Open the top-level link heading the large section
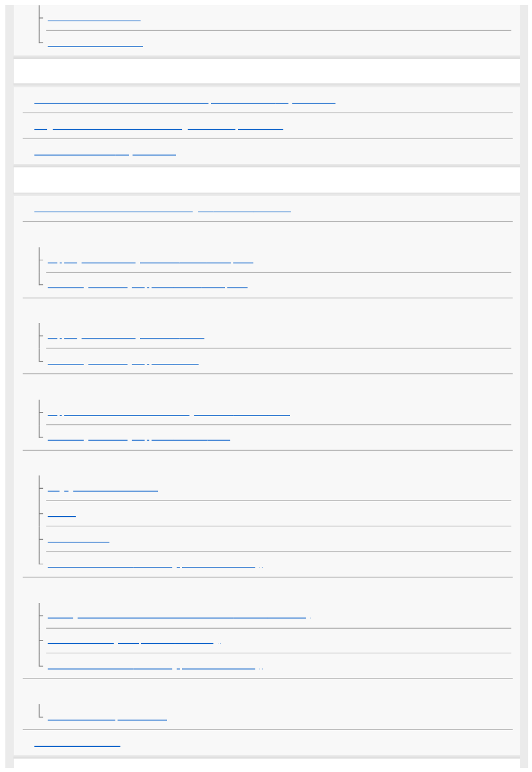The height and width of the screenshot is (772, 532). click(162, 209)
